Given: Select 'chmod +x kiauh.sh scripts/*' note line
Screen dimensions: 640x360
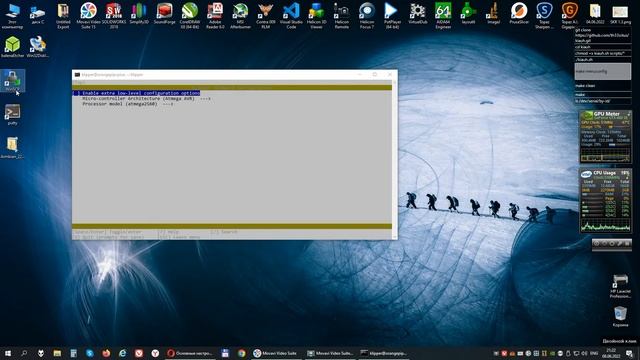Looking at the screenshot, I should coord(602,53).
